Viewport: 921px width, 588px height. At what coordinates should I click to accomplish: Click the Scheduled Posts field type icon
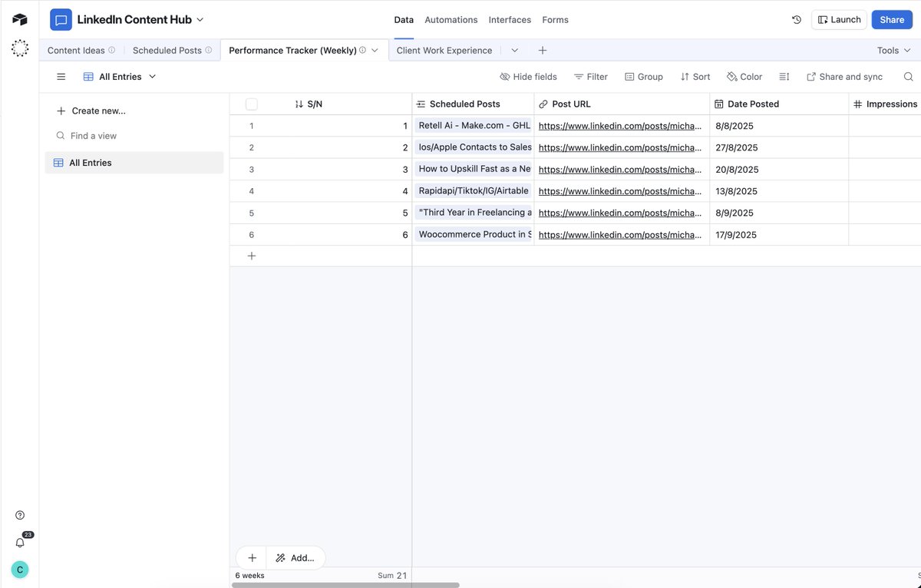click(x=421, y=104)
